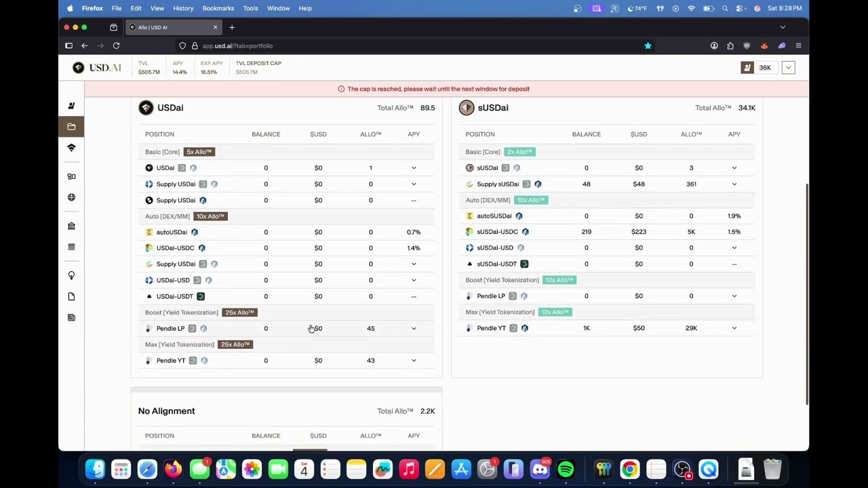Image resolution: width=868 pixels, height=488 pixels.
Task: Click the 5x Allo badge
Action: pos(199,152)
